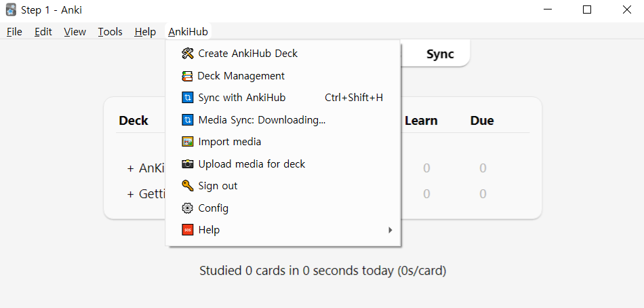Open the Tools menu
The width and height of the screenshot is (644, 308).
coord(110,32)
